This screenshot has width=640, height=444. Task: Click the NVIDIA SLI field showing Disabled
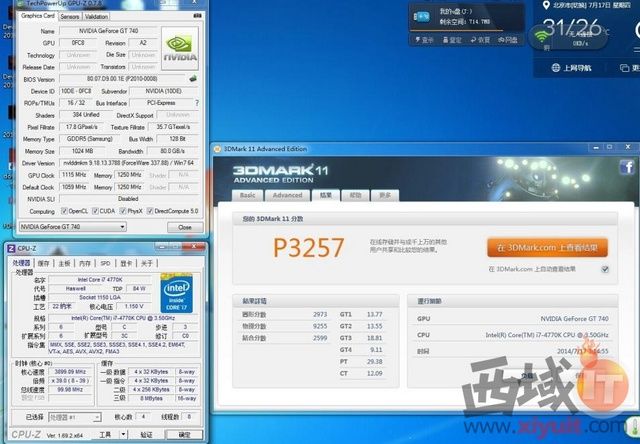tap(129, 199)
